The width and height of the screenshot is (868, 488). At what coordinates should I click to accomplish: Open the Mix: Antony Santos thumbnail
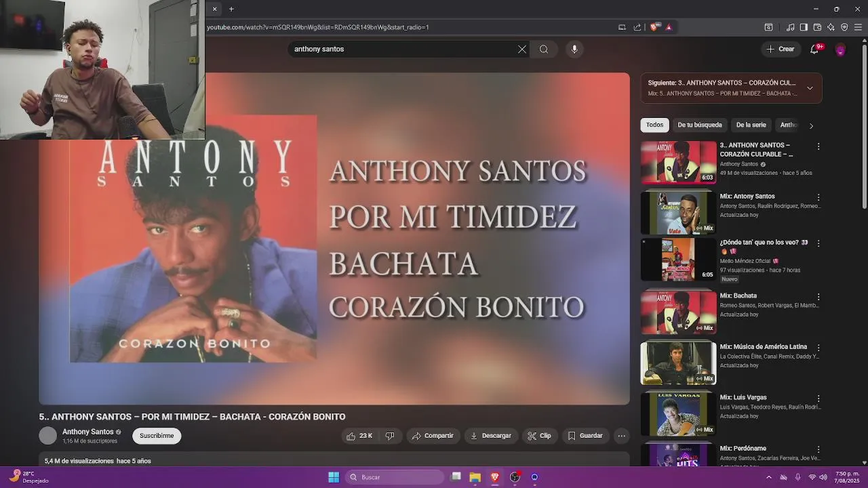(x=678, y=213)
